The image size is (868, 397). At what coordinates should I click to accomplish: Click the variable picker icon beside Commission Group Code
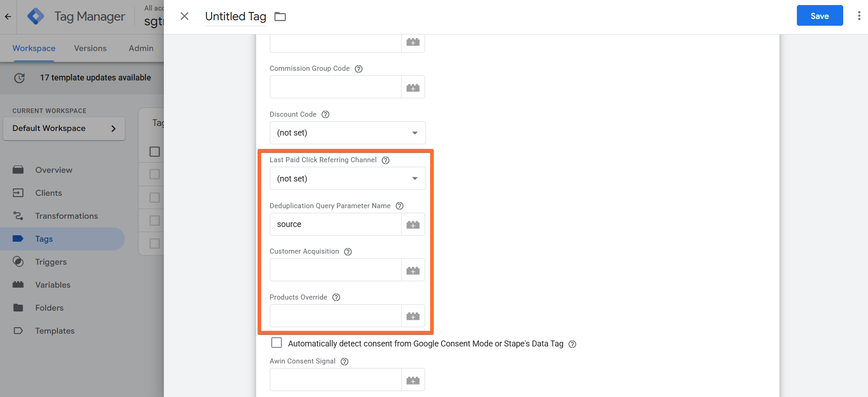[x=413, y=87]
